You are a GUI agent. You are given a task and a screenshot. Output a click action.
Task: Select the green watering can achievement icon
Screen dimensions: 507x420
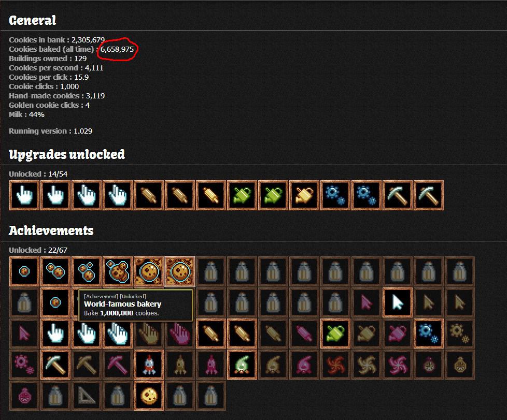pos(335,334)
